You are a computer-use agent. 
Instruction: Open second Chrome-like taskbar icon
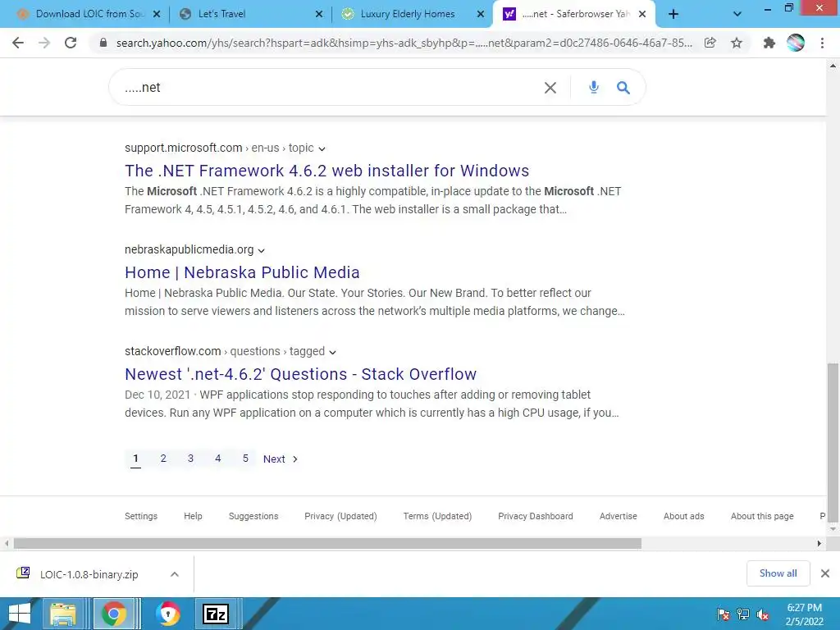tap(167, 614)
